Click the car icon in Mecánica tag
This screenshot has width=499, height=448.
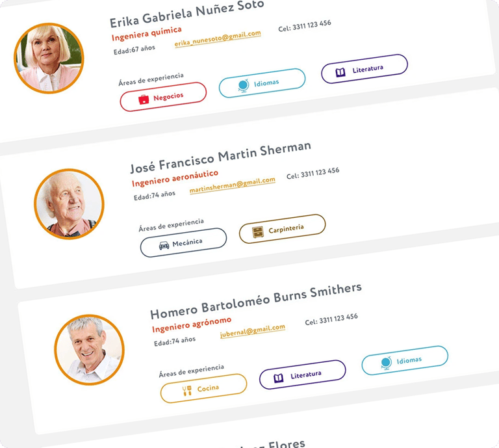pyautogui.click(x=164, y=246)
